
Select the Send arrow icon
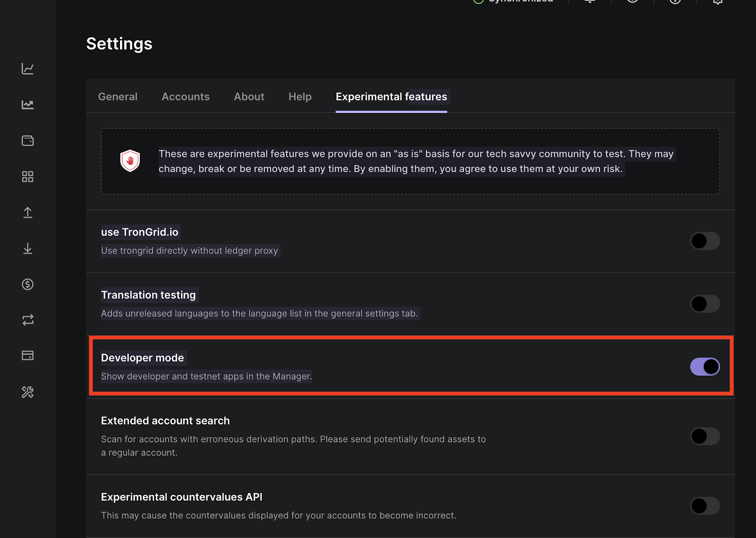pyautogui.click(x=27, y=212)
